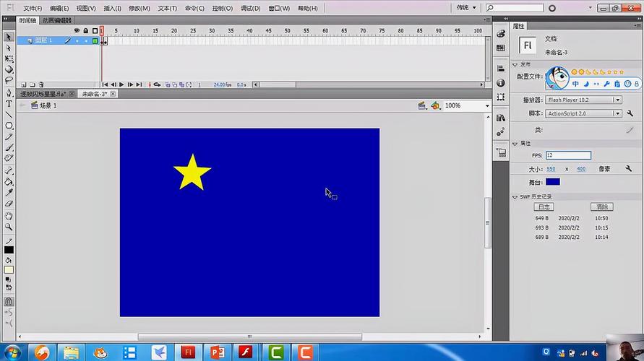Select the Brush tool

[8, 147]
